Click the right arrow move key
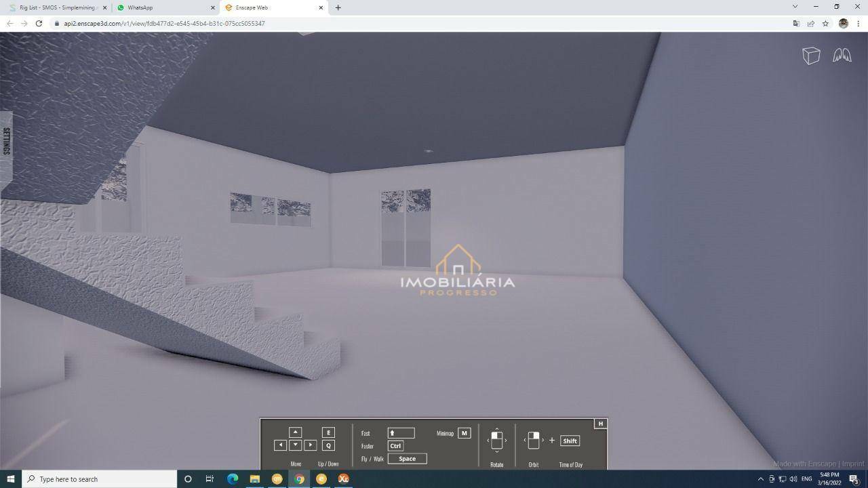Viewport: 868px width, 488px height. 310,445
